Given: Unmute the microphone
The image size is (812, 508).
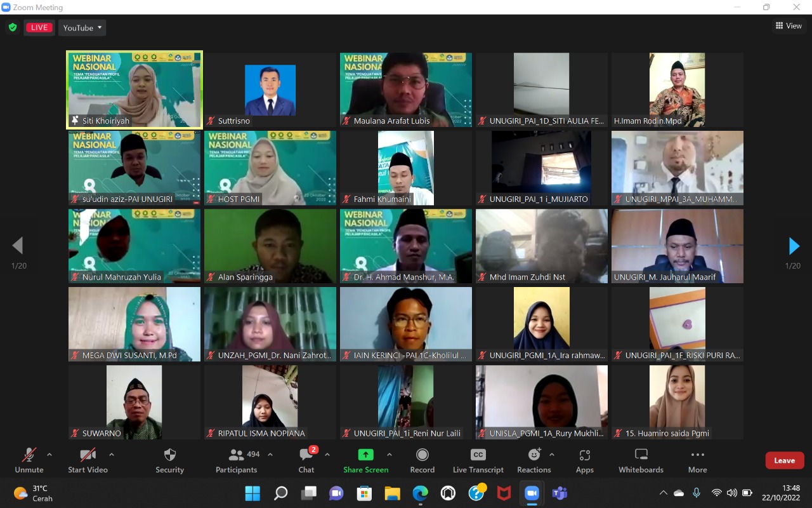Looking at the screenshot, I should [29, 455].
